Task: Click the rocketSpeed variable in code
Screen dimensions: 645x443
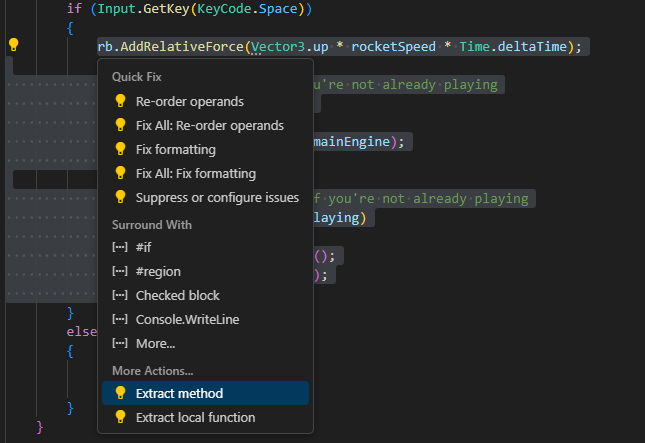Action: point(393,46)
